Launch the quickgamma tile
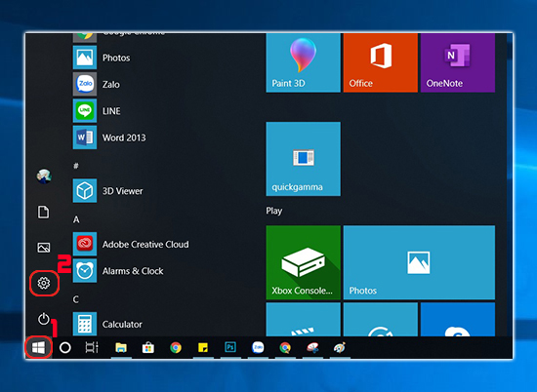The image size is (537, 392). (303, 159)
